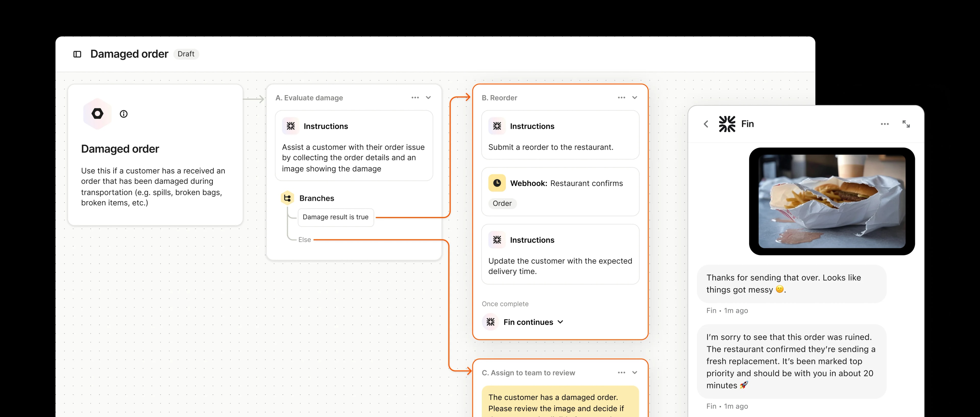Screen dimensions: 980x417
Task: Open the three-dot menu on B. Reorder
Action: coord(621,98)
